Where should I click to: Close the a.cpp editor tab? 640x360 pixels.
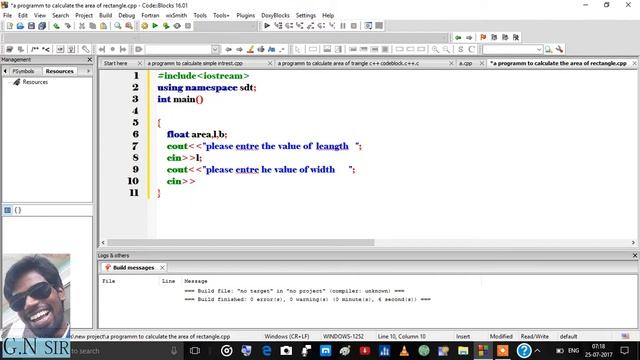tap(482, 63)
